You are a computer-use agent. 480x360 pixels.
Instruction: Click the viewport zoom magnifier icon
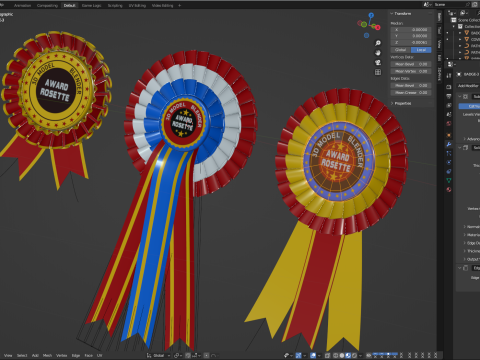point(378,43)
